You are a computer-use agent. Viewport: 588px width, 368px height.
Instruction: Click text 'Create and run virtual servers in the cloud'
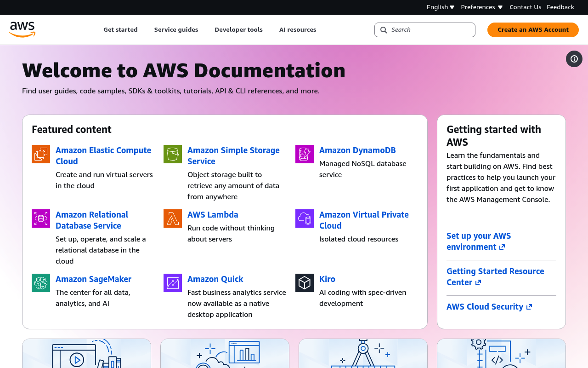click(x=104, y=180)
